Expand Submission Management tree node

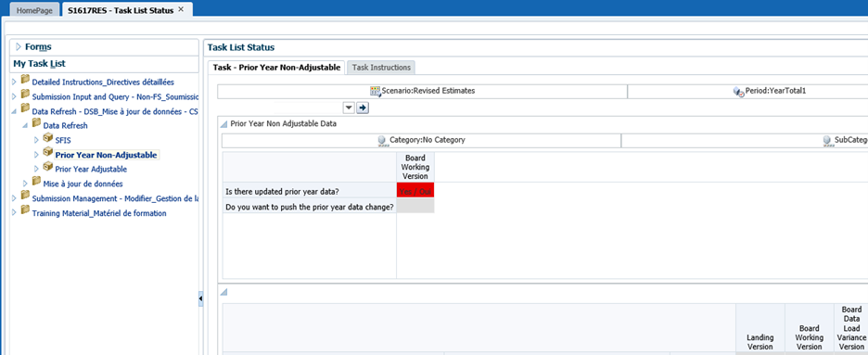tap(15, 198)
